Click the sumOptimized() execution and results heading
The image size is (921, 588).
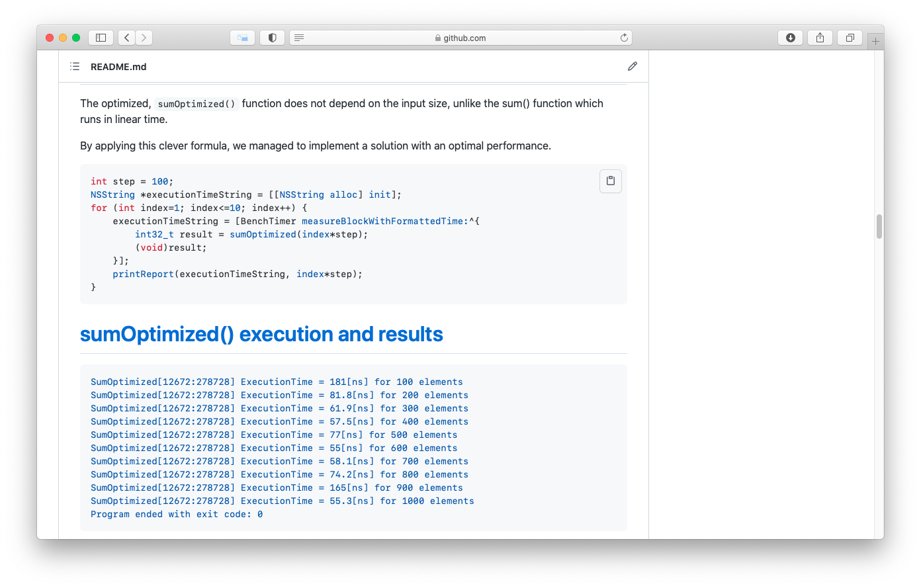261,334
